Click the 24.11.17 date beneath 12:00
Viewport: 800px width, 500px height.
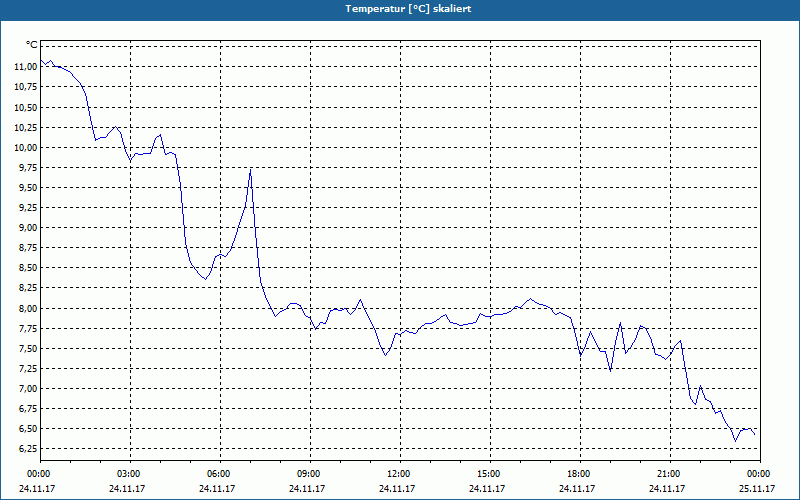pyautogui.click(x=397, y=488)
